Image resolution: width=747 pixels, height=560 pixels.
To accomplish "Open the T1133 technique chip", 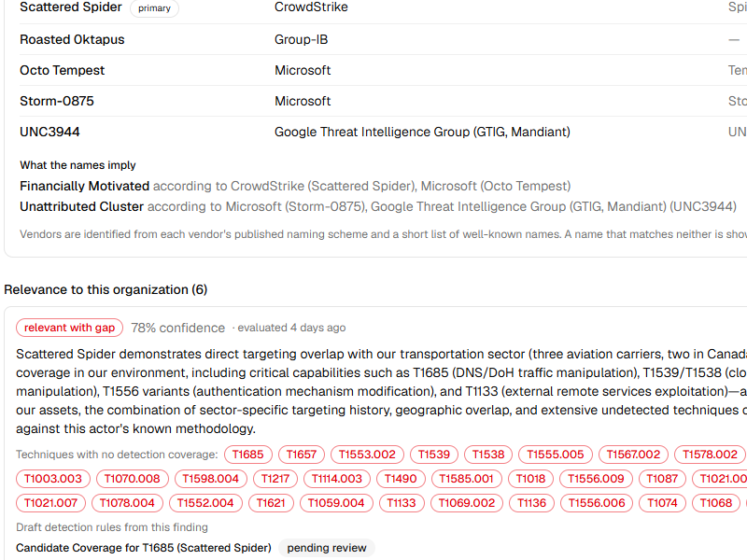I will (402, 503).
